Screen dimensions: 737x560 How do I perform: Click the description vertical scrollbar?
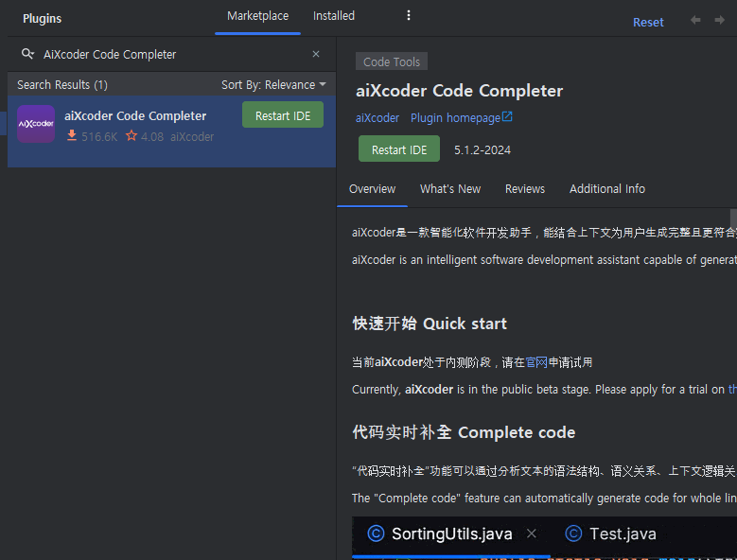click(733, 219)
